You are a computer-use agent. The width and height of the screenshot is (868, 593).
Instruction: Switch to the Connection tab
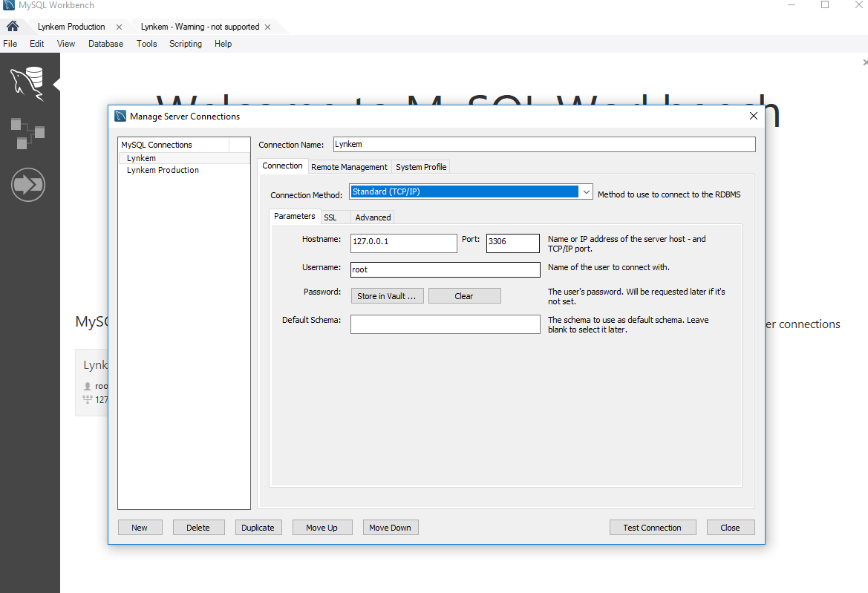point(282,166)
